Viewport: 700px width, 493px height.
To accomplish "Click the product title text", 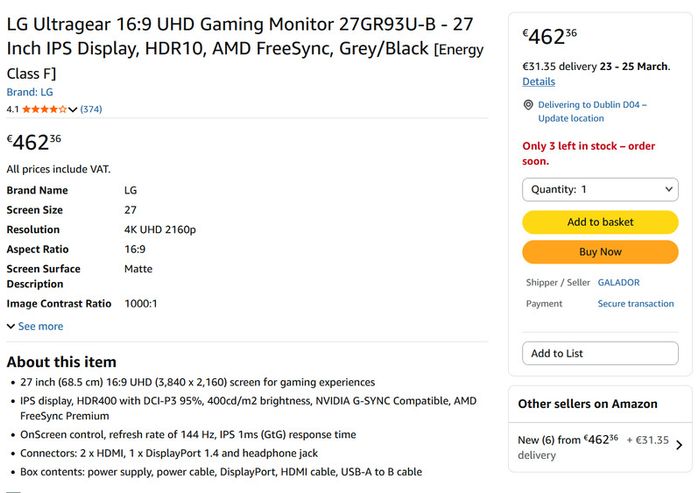I will 245,48.
